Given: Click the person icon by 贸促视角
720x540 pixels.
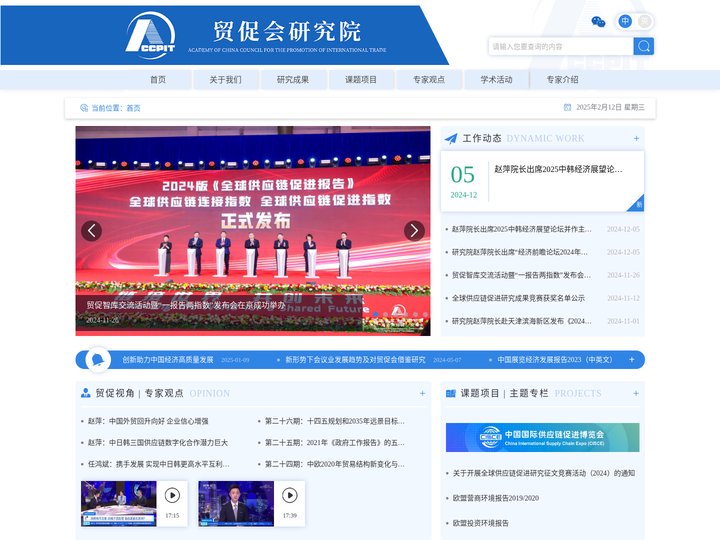Looking at the screenshot, I should pyautogui.click(x=85, y=393).
